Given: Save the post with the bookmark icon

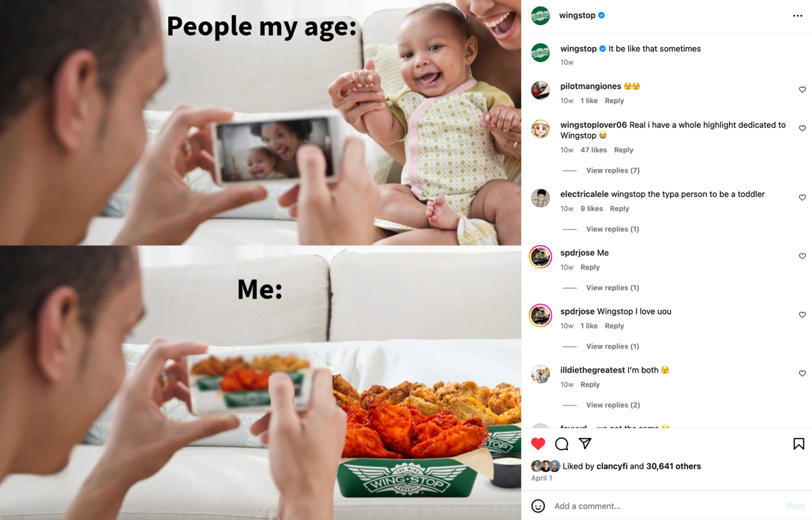Looking at the screenshot, I should click(798, 443).
